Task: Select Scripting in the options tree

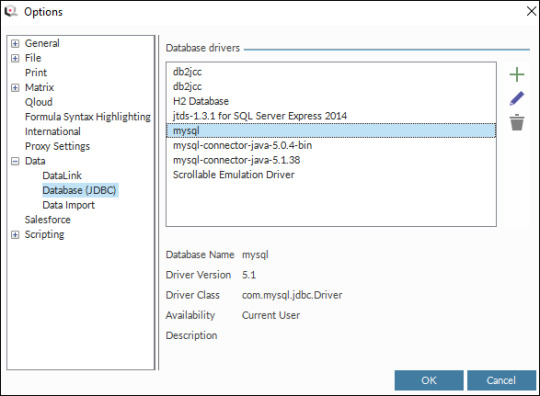Action: 44,235
